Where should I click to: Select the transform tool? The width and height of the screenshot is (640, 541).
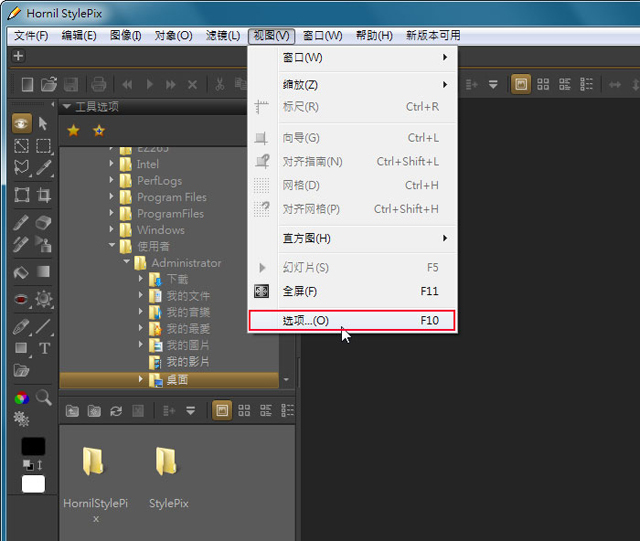coord(22,195)
